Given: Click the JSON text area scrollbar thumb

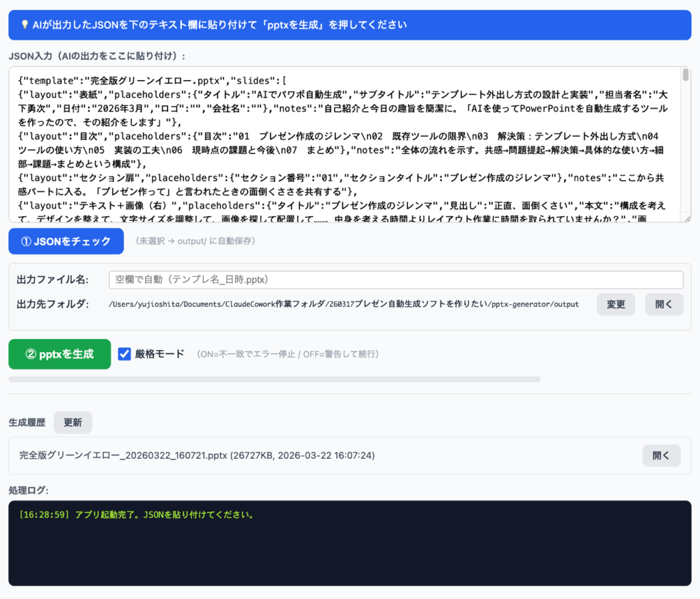Looking at the screenshot, I should 686,77.
